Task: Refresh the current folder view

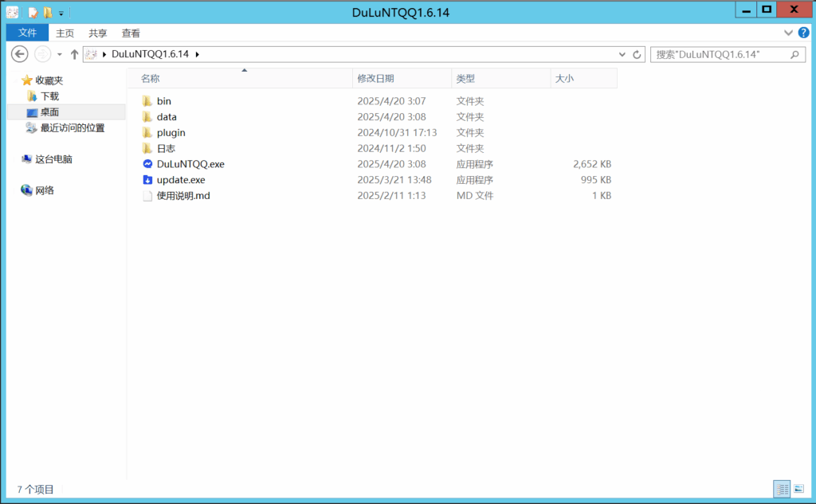Action: tap(637, 54)
